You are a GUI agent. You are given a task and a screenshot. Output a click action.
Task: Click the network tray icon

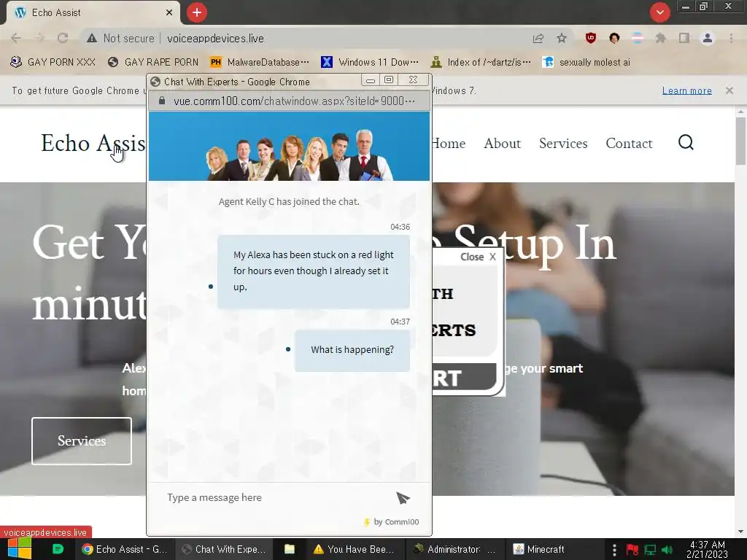[650, 550]
